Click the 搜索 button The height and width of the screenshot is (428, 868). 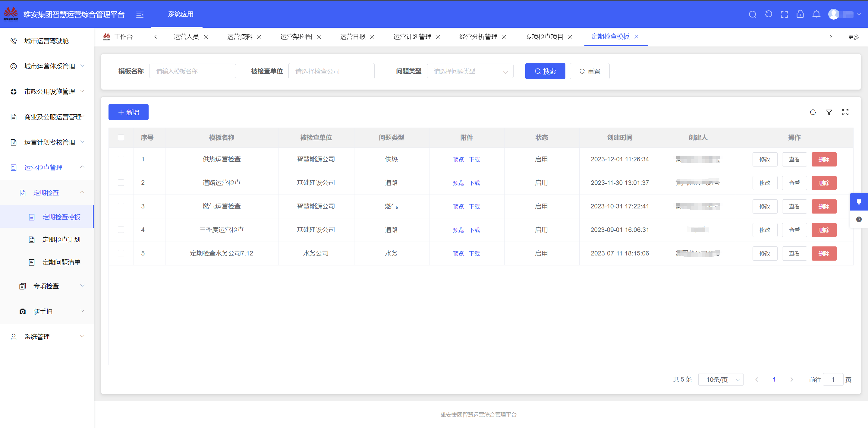[x=545, y=71]
